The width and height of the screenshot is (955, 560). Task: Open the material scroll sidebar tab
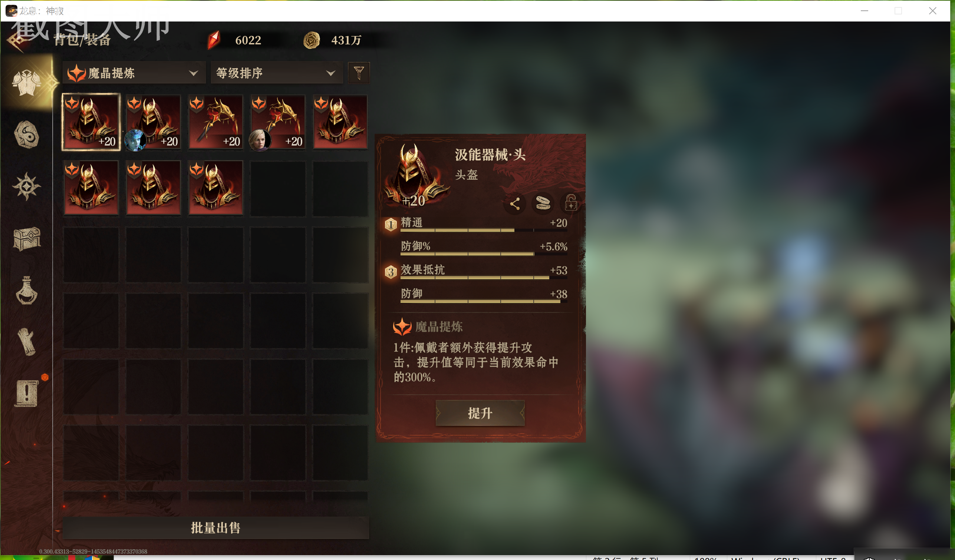(27, 342)
